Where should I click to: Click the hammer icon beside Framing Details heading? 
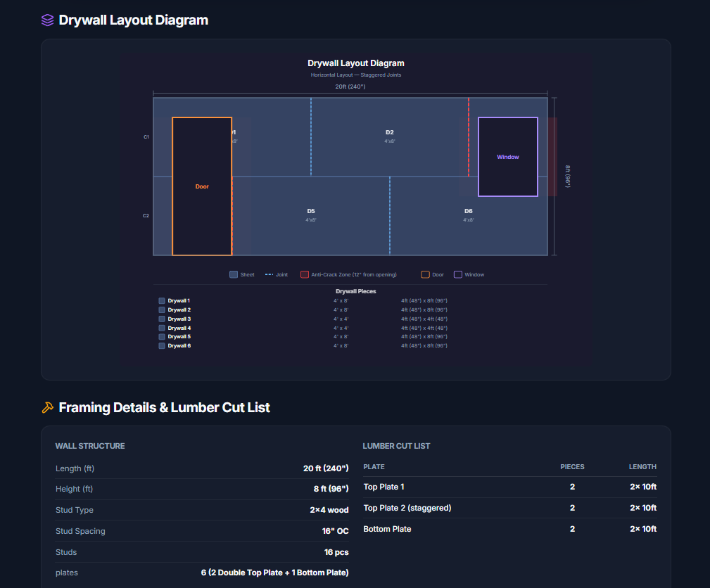pos(48,407)
